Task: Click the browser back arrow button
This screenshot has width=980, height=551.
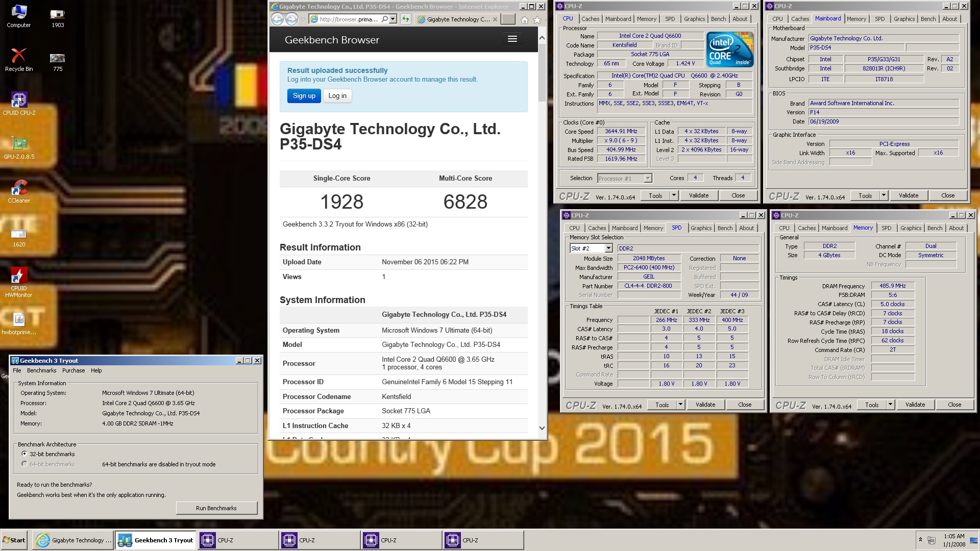Action: [x=277, y=19]
